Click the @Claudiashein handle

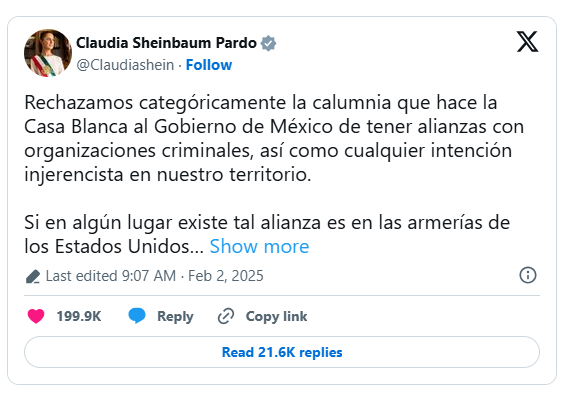point(125,65)
